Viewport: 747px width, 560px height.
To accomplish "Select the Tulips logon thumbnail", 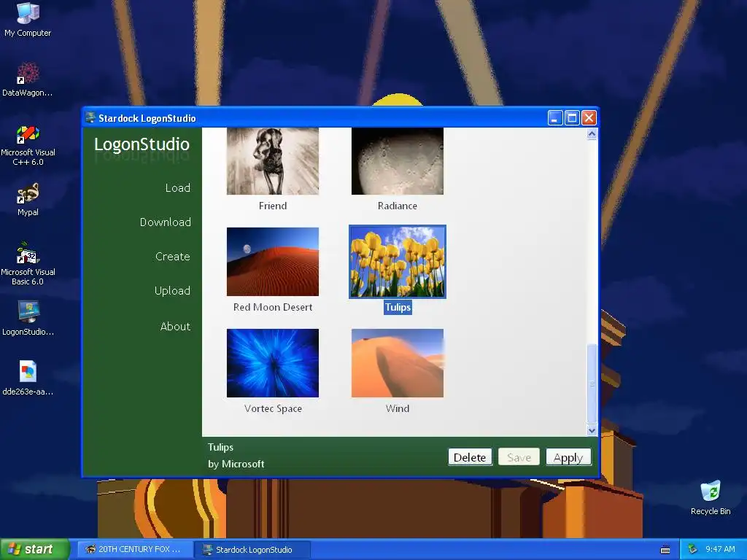I will [x=398, y=262].
